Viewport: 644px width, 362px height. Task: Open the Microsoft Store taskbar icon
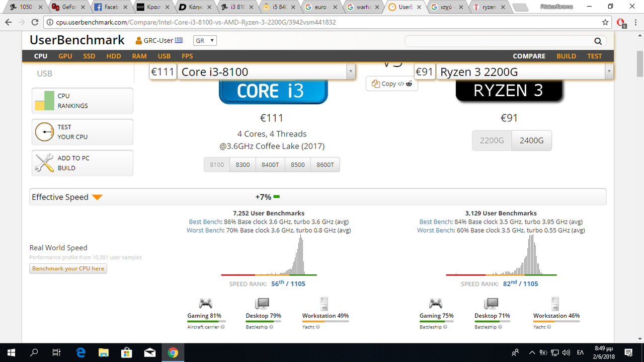127,352
